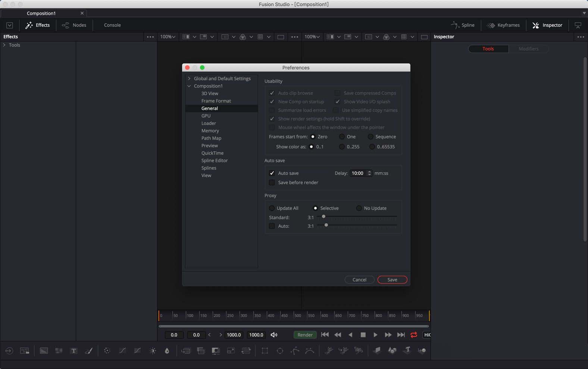The width and height of the screenshot is (588, 369).
Task: Select the No Update proxy option
Action: click(x=359, y=208)
